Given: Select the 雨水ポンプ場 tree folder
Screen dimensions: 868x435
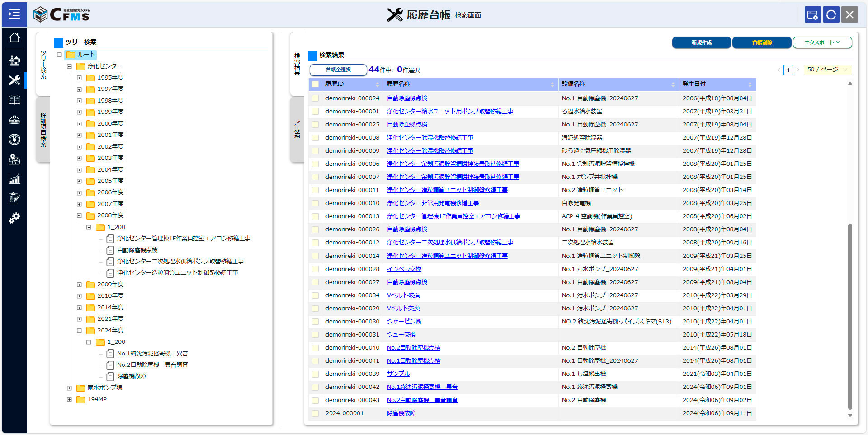Looking at the screenshot, I should pyautogui.click(x=104, y=388).
